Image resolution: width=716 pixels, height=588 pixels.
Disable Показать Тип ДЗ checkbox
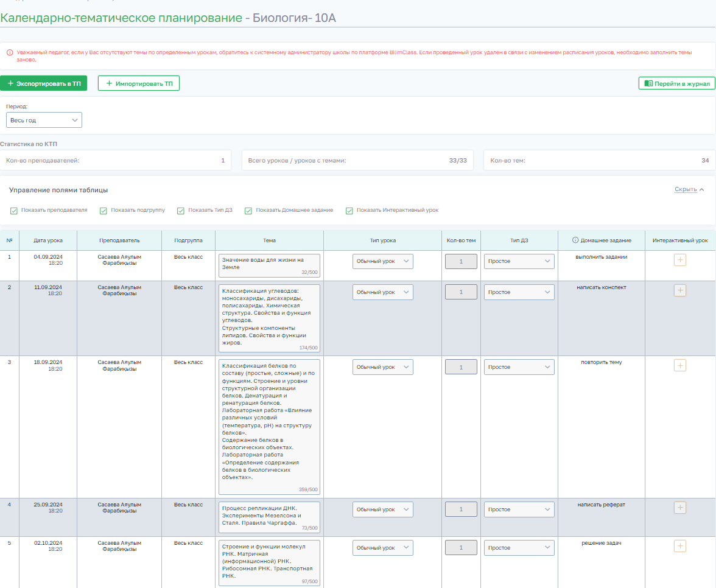[181, 211]
